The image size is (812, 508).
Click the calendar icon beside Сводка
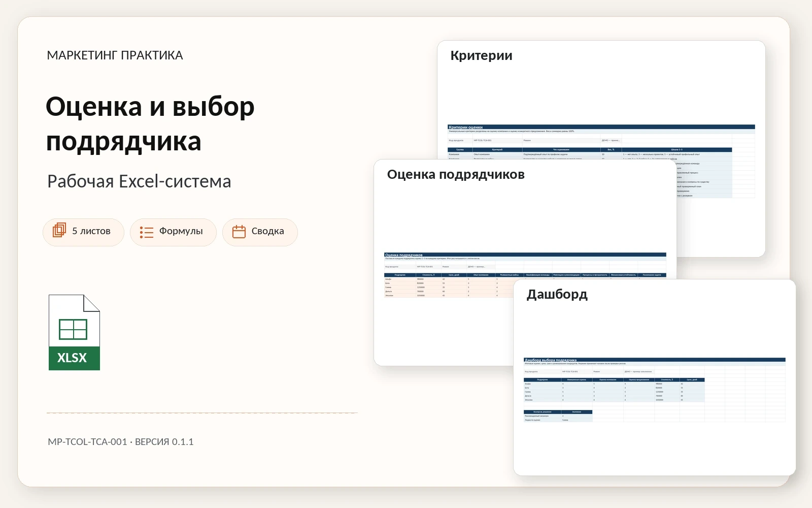point(239,232)
